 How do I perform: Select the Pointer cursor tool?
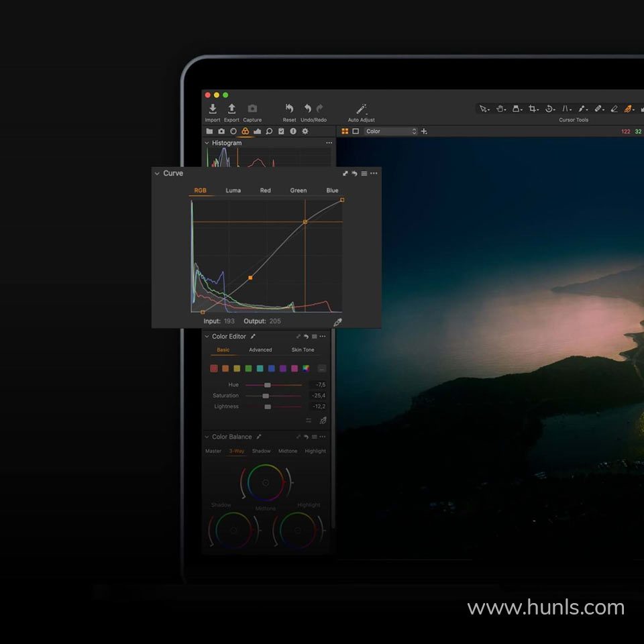coord(484,109)
